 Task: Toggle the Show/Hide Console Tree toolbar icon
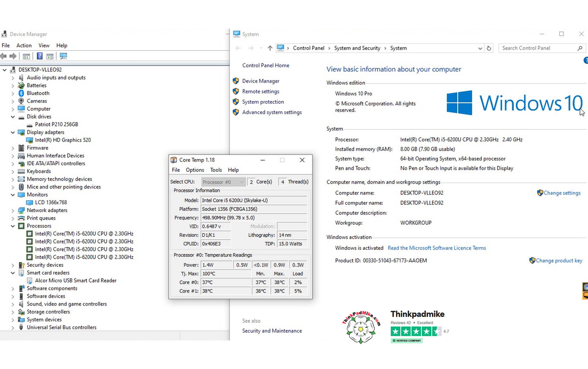click(26, 56)
